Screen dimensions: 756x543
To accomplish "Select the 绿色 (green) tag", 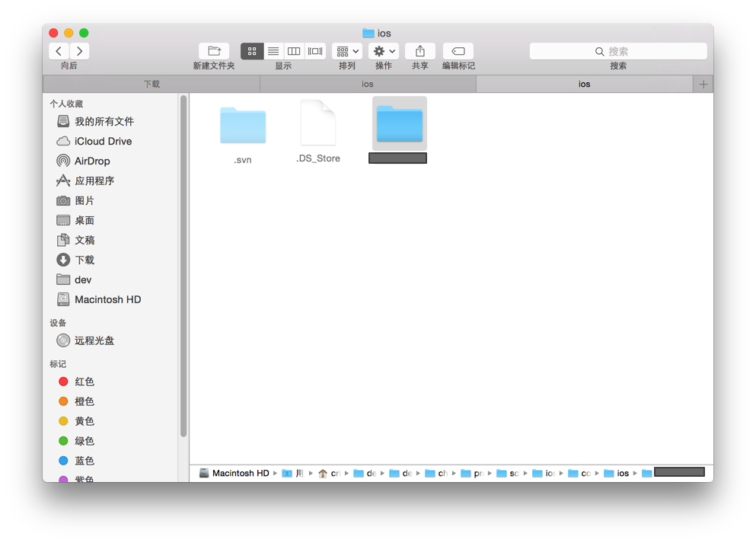I will pos(77,441).
